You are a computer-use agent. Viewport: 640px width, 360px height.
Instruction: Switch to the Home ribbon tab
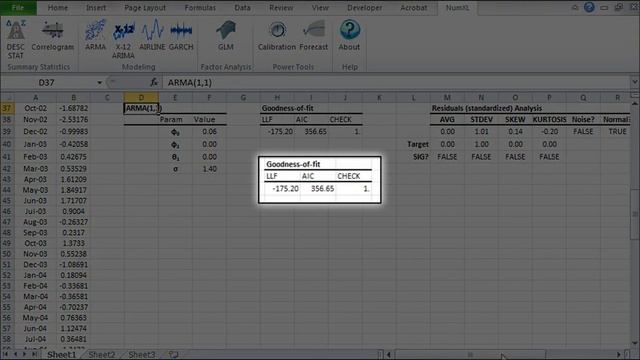(58, 7)
